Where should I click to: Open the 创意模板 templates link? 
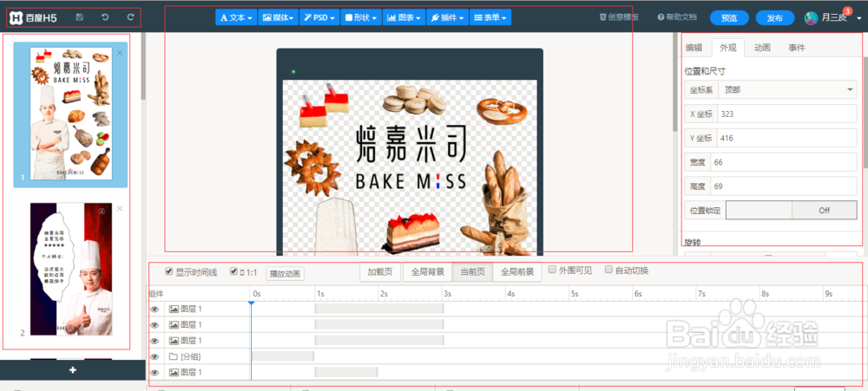pos(619,17)
